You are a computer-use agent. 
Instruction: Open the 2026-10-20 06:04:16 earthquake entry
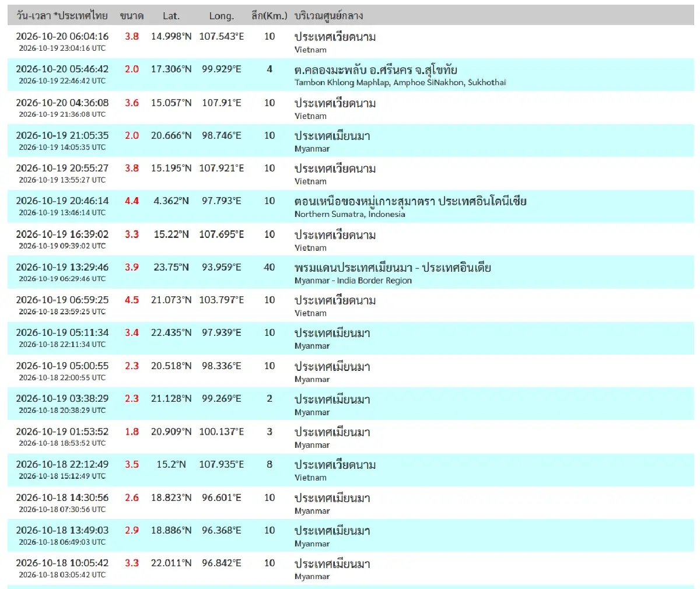tap(351, 41)
